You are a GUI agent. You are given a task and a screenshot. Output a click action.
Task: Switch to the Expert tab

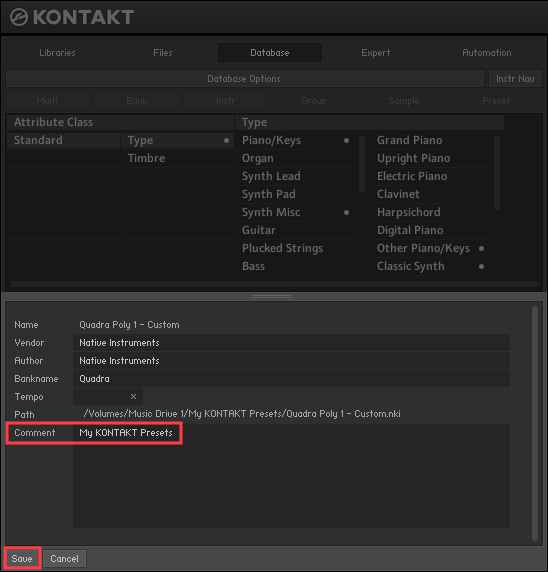tap(376, 53)
